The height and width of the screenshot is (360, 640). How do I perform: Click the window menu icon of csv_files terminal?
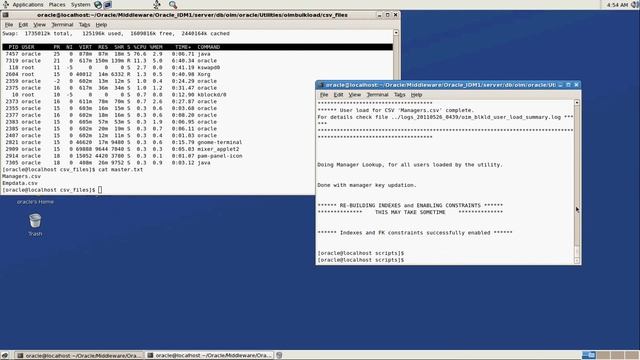(x=5, y=15)
